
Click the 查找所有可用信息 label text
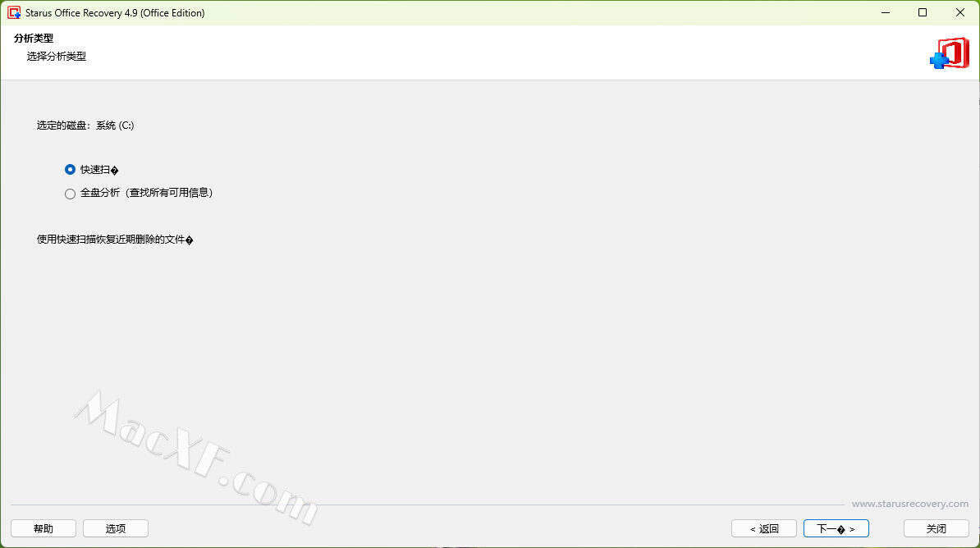(169, 193)
